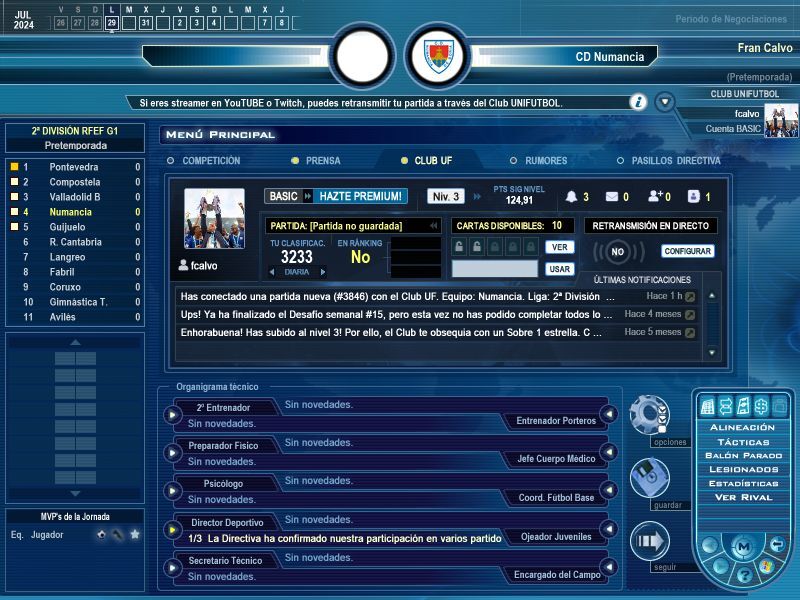Expand the dropdown arrow next to the info icon
This screenshot has width=800, height=600.
pos(665,102)
